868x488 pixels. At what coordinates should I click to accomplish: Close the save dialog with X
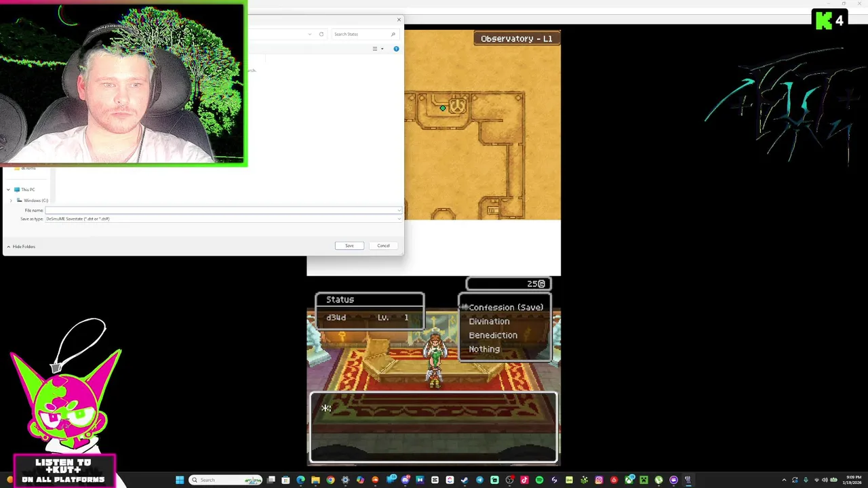tap(399, 20)
